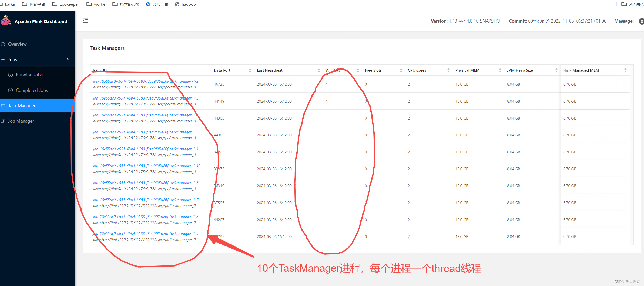Enable sidebar navigation toggle
This screenshot has height=286, width=644.
pos(85,21)
